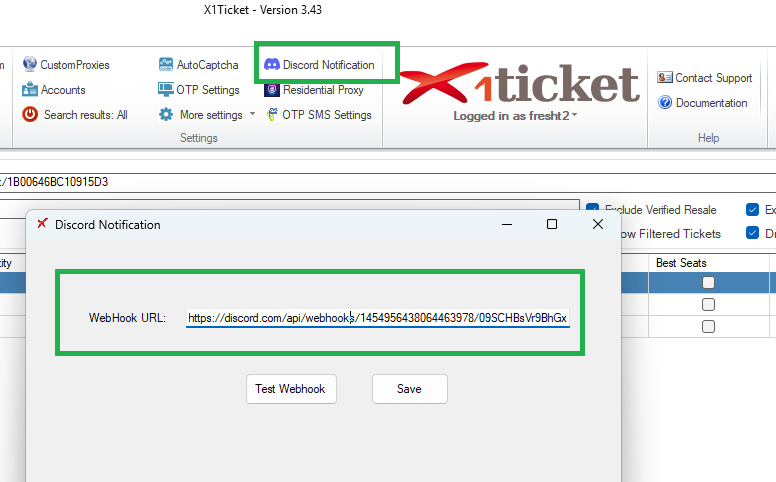The height and width of the screenshot is (482, 776).
Task: Toggle the Exclude Verified Resale checkbox
Action: (x=593, y=210)
